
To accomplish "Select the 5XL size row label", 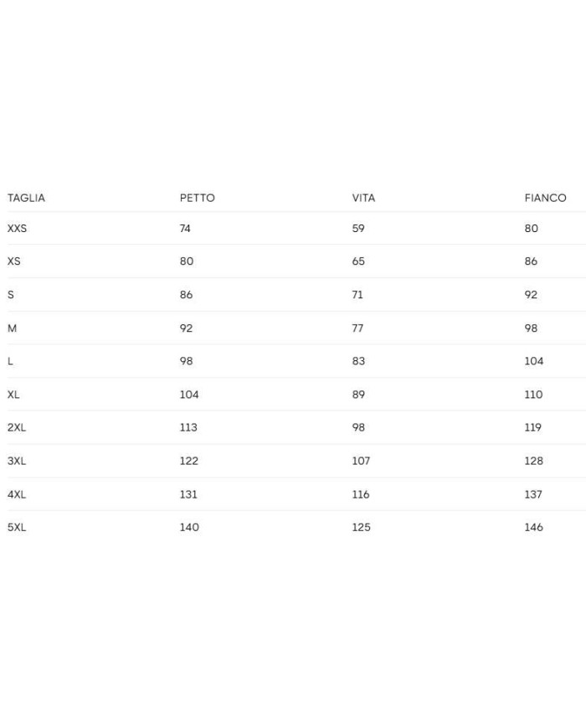I will click(17, 527).
